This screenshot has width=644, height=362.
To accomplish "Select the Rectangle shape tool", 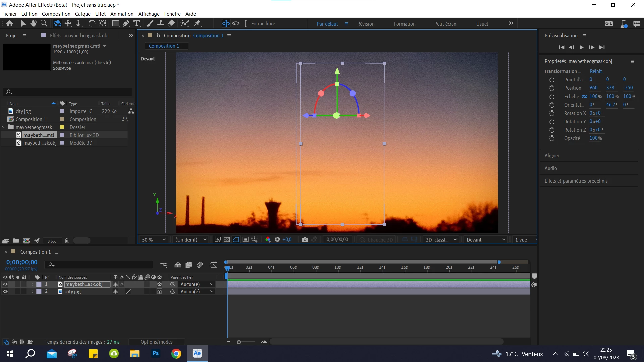I will click(x=115, y=23).
